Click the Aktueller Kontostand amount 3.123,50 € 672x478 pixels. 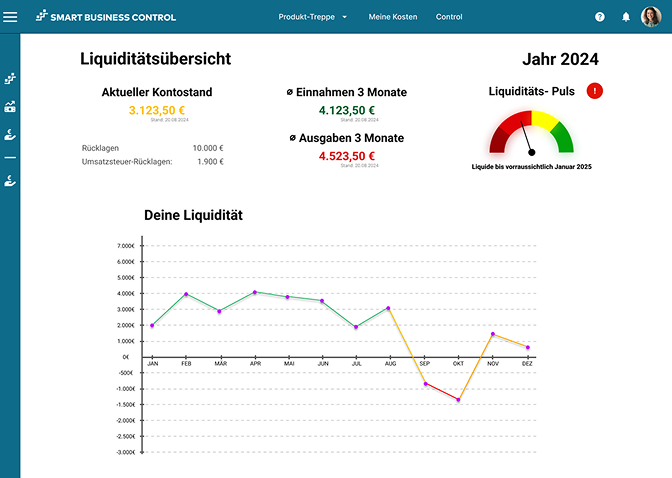pyautogui.click(x=157, y=110)
